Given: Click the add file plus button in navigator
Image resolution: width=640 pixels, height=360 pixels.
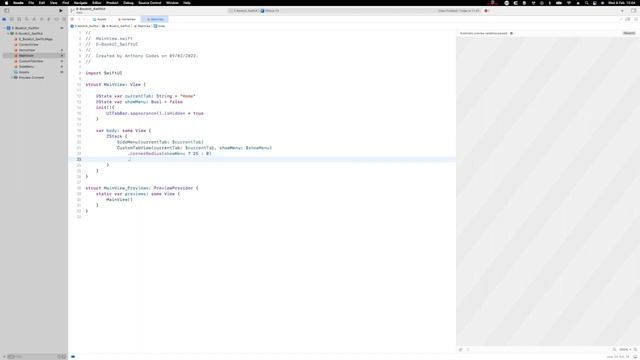Looking at the screenshot, I should (x=3, y=356).
